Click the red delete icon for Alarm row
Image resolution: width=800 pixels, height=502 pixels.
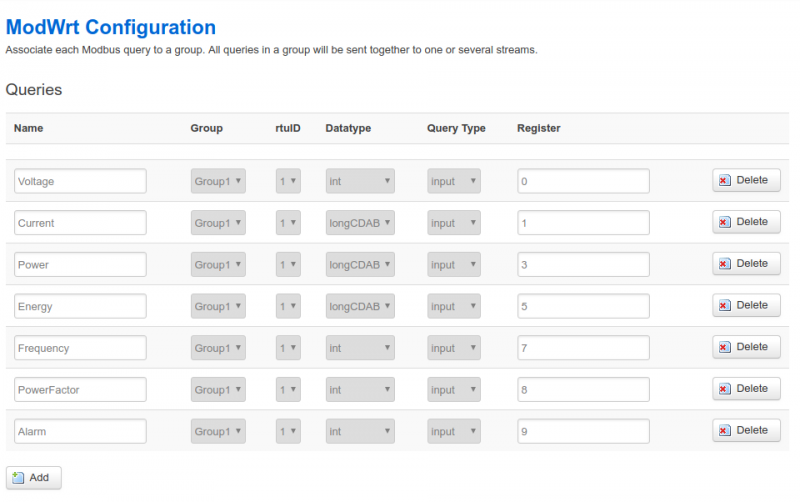[724, 431]
